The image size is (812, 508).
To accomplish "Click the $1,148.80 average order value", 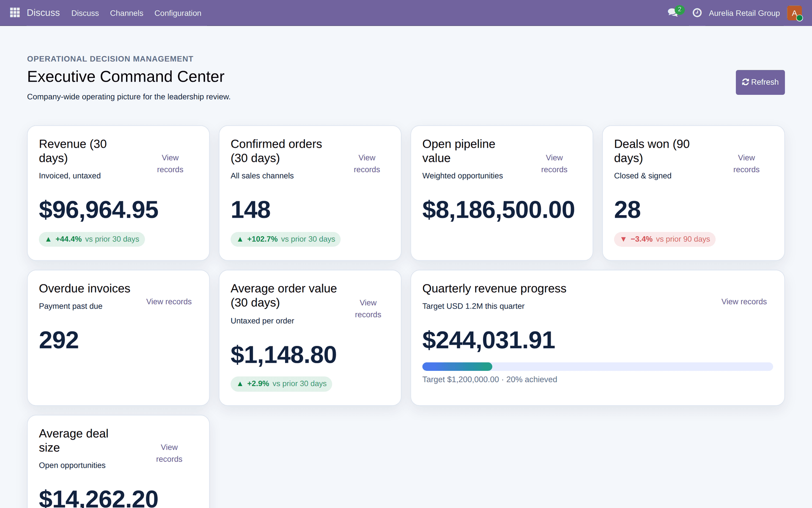I will click(x=283, y=355).
